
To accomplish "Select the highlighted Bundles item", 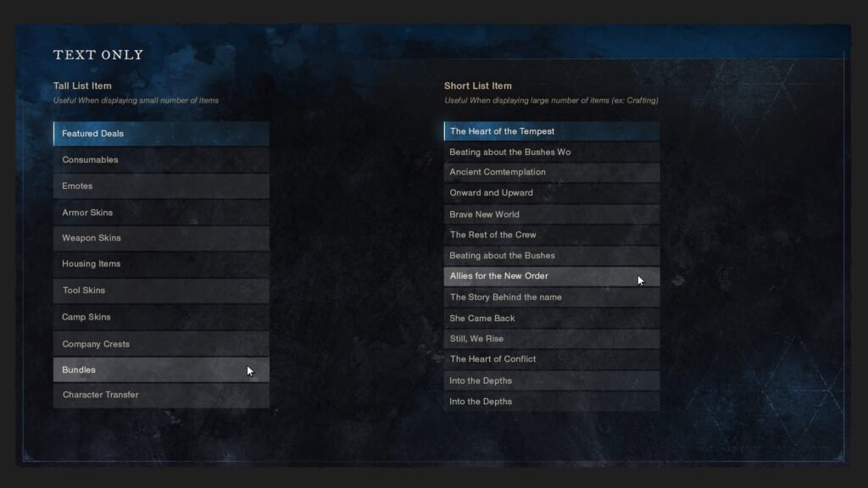I will [x=161, y=370].
